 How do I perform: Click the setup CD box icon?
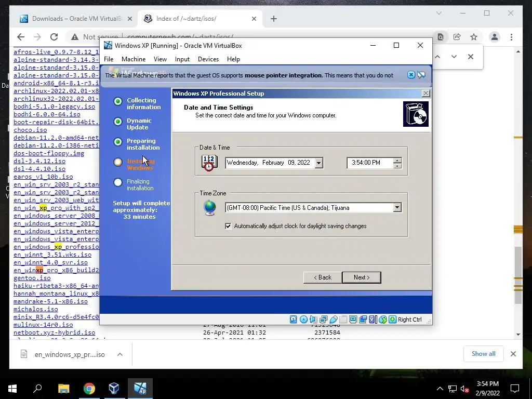point(416,114)
